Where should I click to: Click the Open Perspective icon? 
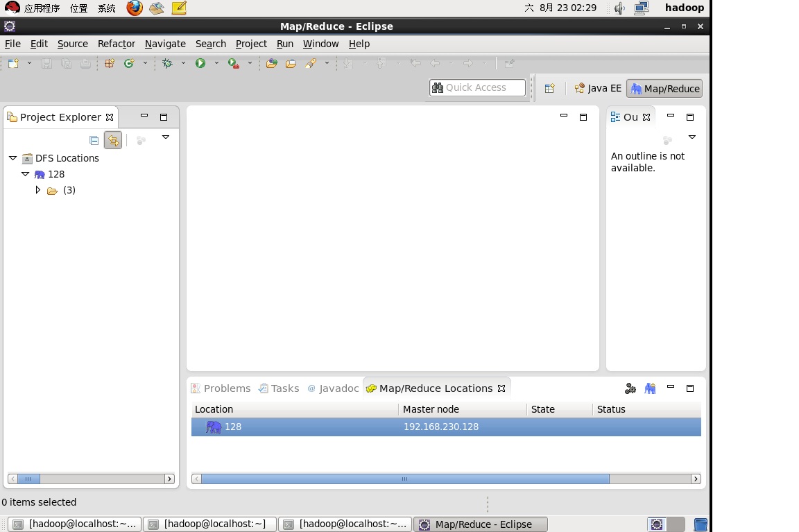pyautogui.click(x=549, y=88)
